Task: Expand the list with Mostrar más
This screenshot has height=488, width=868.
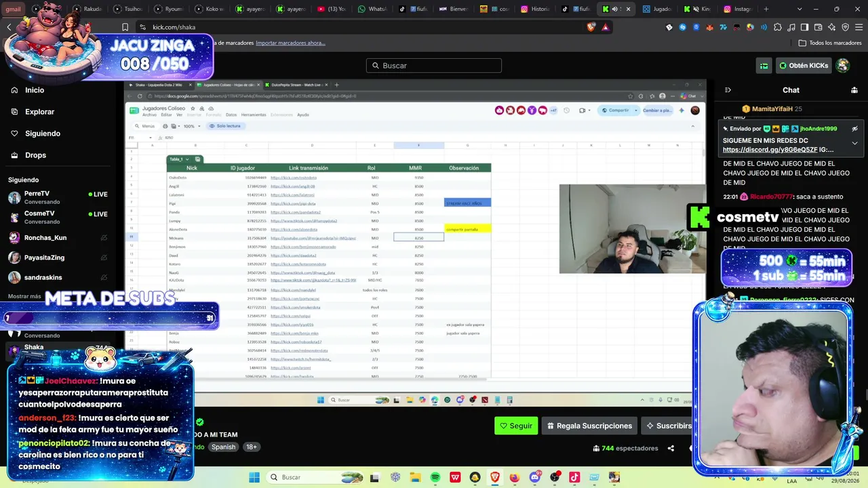Action: [24, 296]
